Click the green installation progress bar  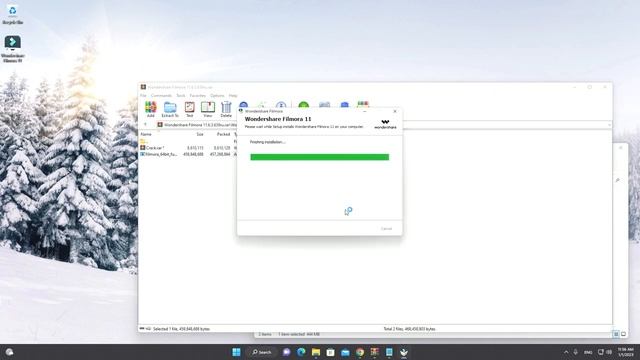pyautogui.click(x=320, y=157)
